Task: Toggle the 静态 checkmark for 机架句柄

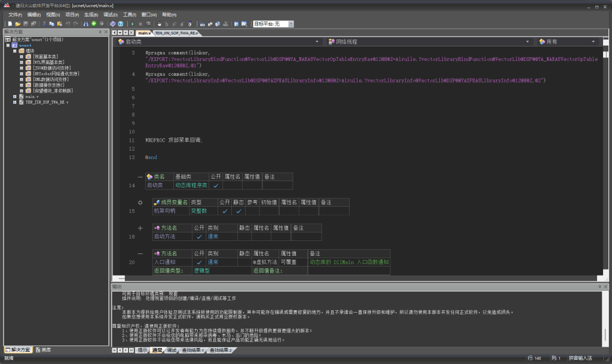Action: [238, 211]
